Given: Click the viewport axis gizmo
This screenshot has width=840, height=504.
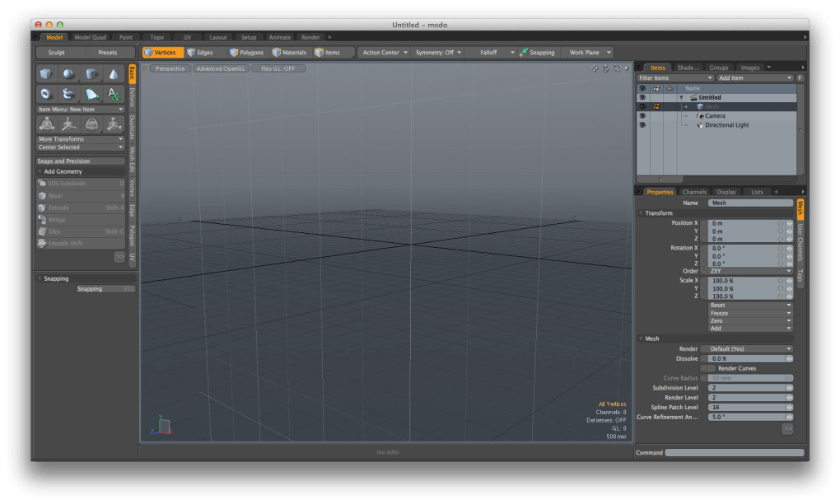Looking at the screenshot, I should click(161, 425).
